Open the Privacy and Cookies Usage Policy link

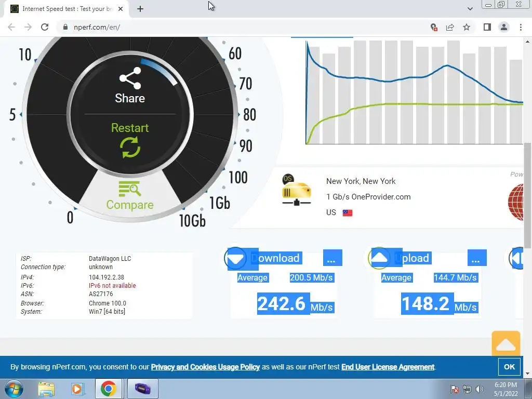click(205, 367)
